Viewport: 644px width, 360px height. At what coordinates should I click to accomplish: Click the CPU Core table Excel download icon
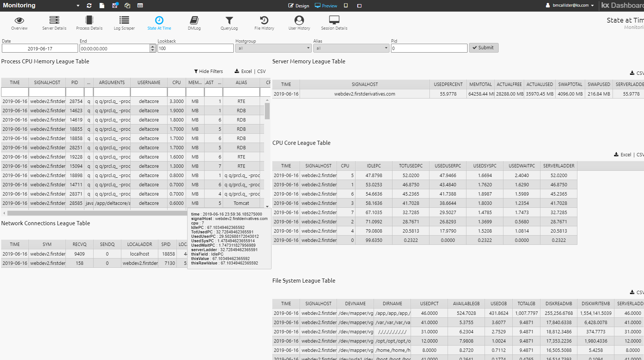[x=616, y=154]
